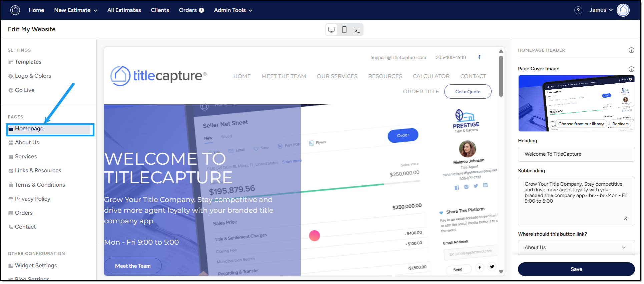This screenshot has width=644, height=284.
Task: Open Clients in top navigation
Action: 160,10
